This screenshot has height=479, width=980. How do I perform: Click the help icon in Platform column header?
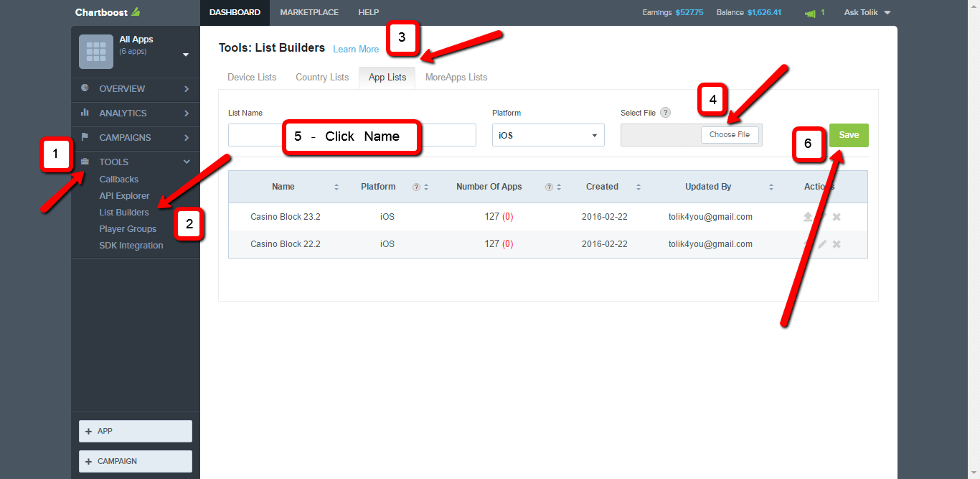coord(416,187)
